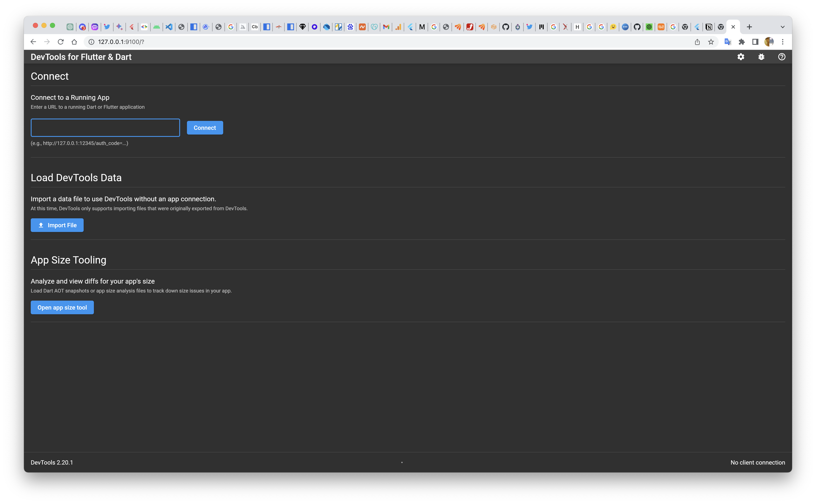Open DevTools settings gear icon
Image resolution: width=816 pixels, height=504 pixels.
coord(741,57)
